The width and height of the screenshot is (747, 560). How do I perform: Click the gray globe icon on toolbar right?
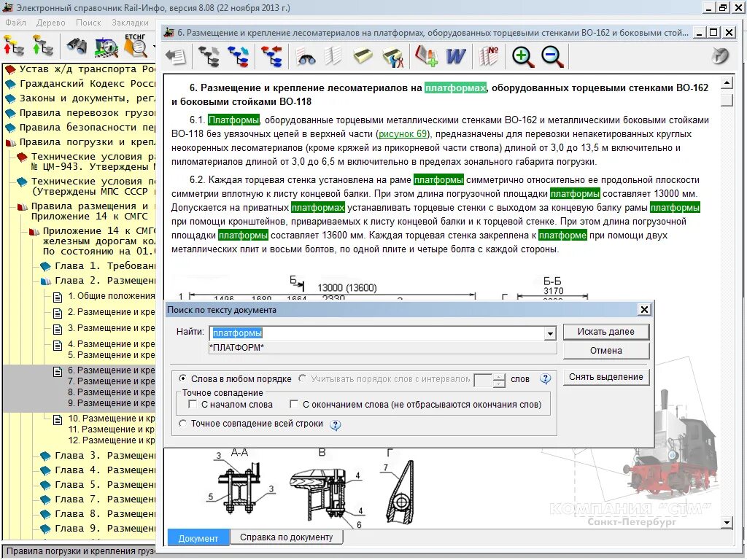(720, 56)
